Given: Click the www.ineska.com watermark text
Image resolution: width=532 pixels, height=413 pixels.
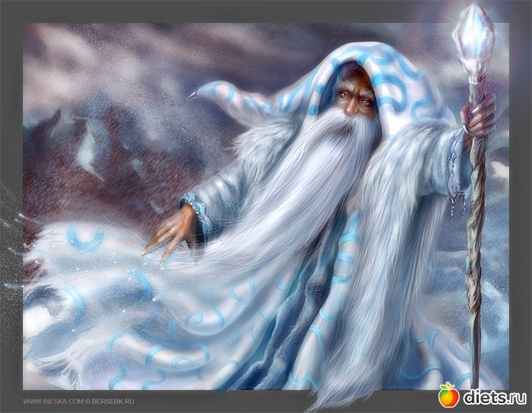Looking at the screenshot, I should coord(49,401).
